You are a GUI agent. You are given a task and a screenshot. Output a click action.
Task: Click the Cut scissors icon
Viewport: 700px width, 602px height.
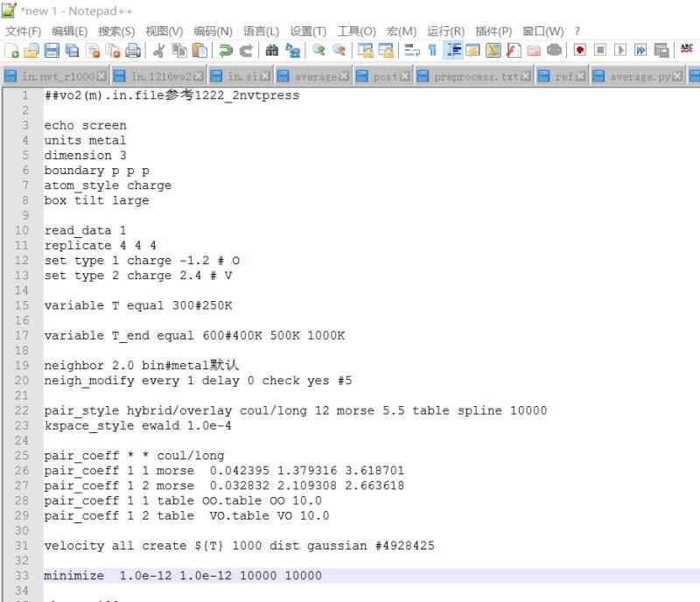click(x=159, y=51)
